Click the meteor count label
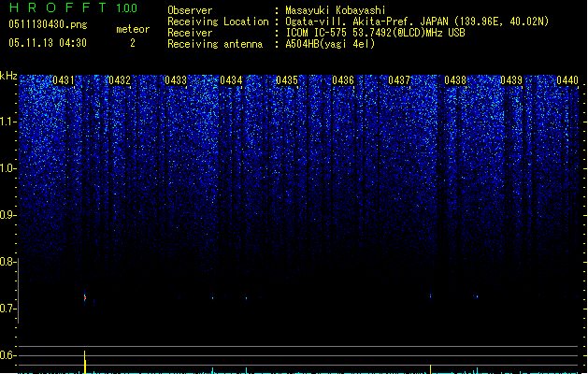The height and width of the screenshot is (374, 588). (133, 29)
